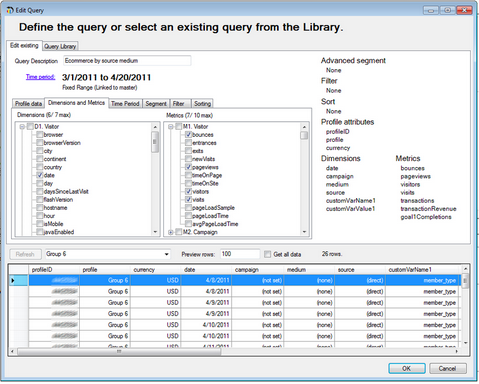
Task: Open the Segment tab
Action: 156,104
